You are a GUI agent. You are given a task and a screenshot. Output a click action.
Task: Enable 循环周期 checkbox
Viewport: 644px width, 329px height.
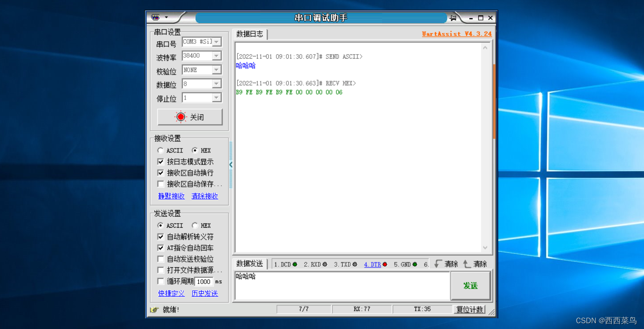tap(161, 281)
